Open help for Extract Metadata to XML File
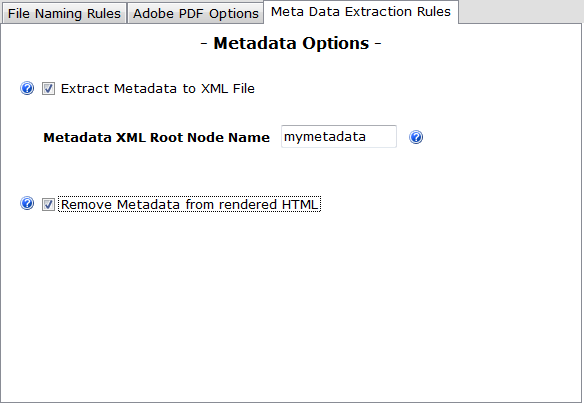The width and height of the screenshot is (584, 404). pos(27,89)
